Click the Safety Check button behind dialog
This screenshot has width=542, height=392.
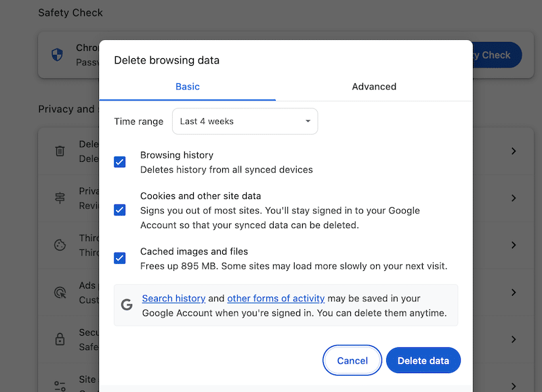497,55
